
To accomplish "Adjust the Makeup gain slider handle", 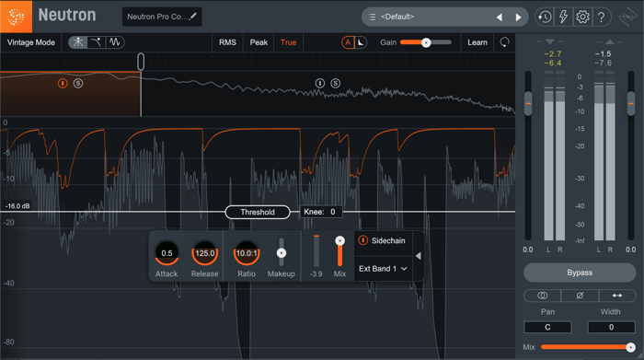I will pyautogui.click(x=282, y=253).
